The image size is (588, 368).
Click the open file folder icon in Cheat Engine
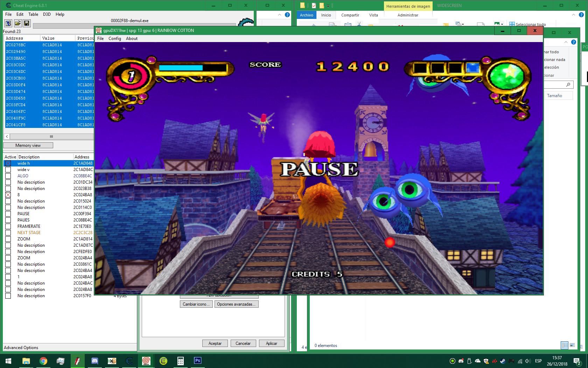17,23
